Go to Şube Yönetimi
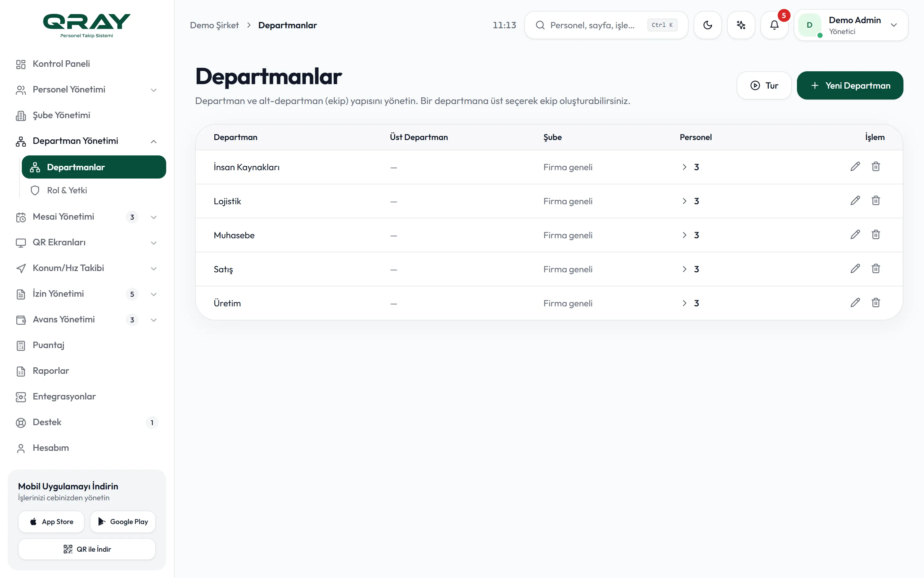Image resolution: width=924 pixels, height=578 pixels. tap(87, 115)
